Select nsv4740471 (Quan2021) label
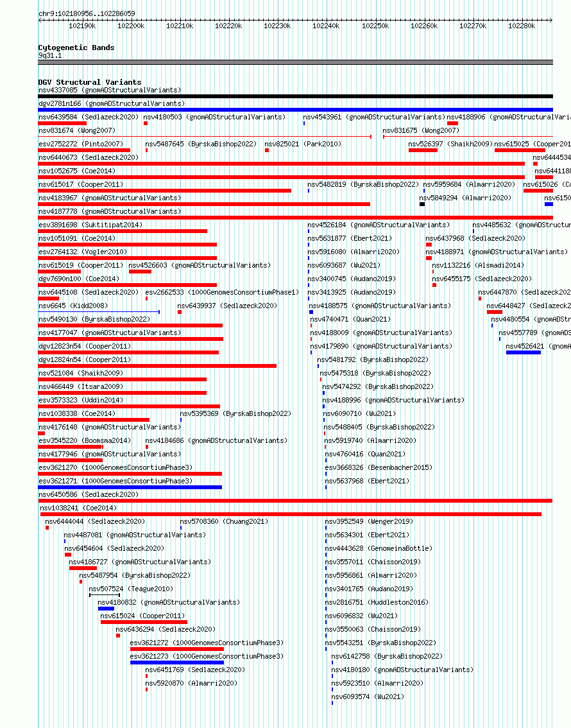Image resolution: width=571 pixels, height=728 pixels. pyautogui.click(x=350, y=319)
